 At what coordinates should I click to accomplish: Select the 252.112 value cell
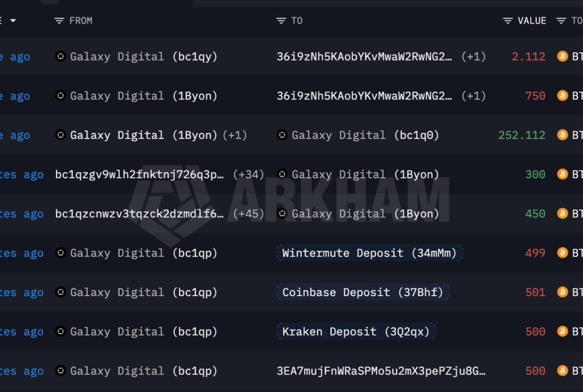coord(522,135)
